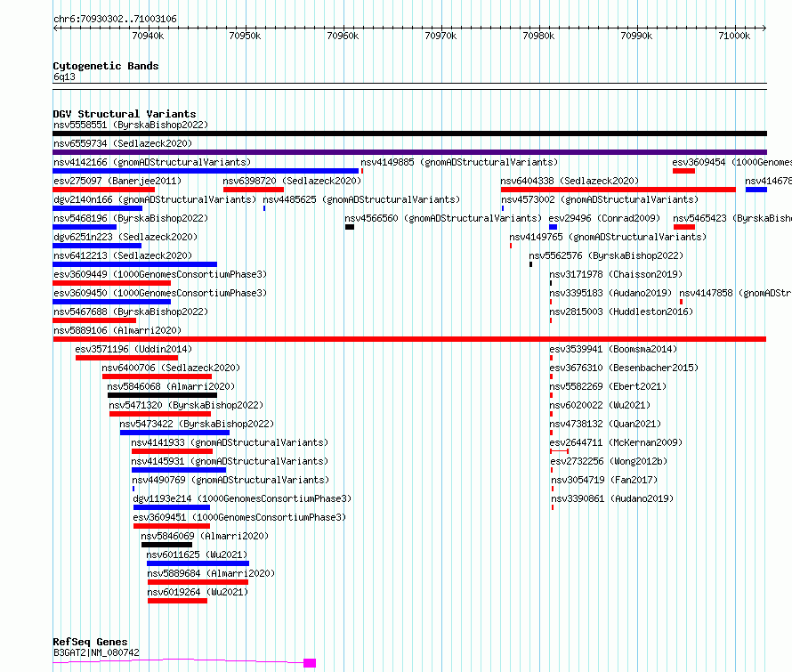The image size is (792, 672).
Task: Open nsv6019264 (Wu2021) variant label
Action: 198,592
